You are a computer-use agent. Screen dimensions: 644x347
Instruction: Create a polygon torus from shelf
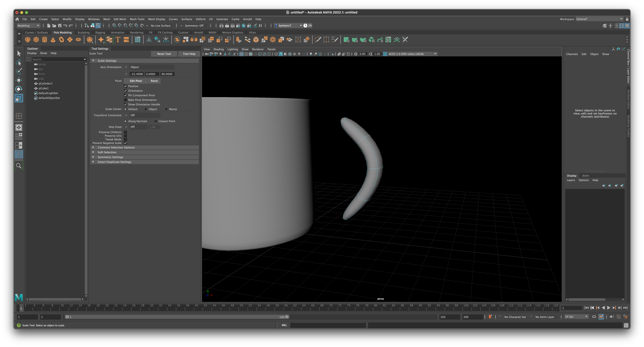pyautogui.click(x=61, y=40)
